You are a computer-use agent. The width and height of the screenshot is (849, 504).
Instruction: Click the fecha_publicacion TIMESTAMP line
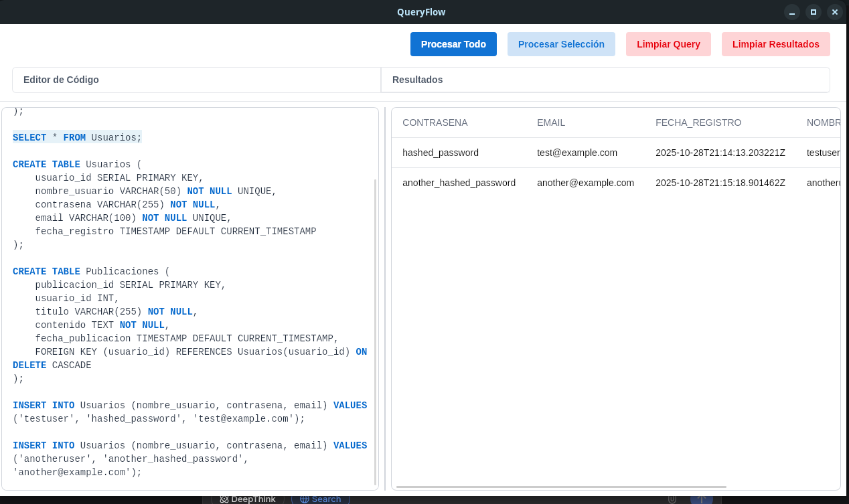tap(187, 338)
